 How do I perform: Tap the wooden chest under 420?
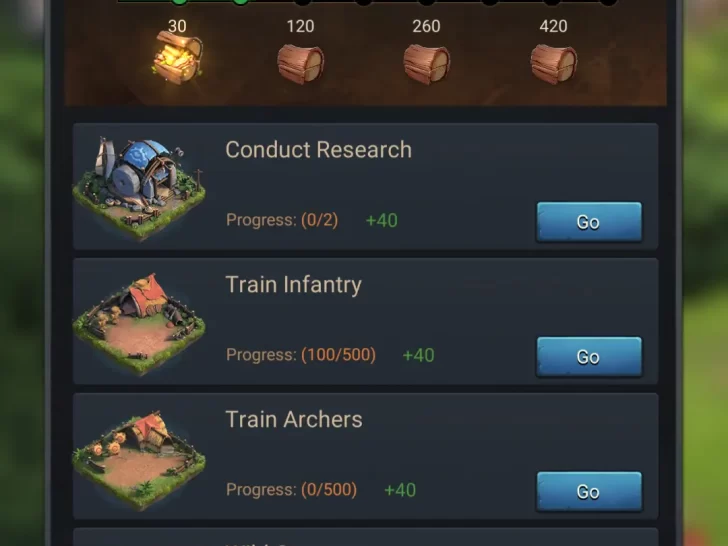coord(553,64)
